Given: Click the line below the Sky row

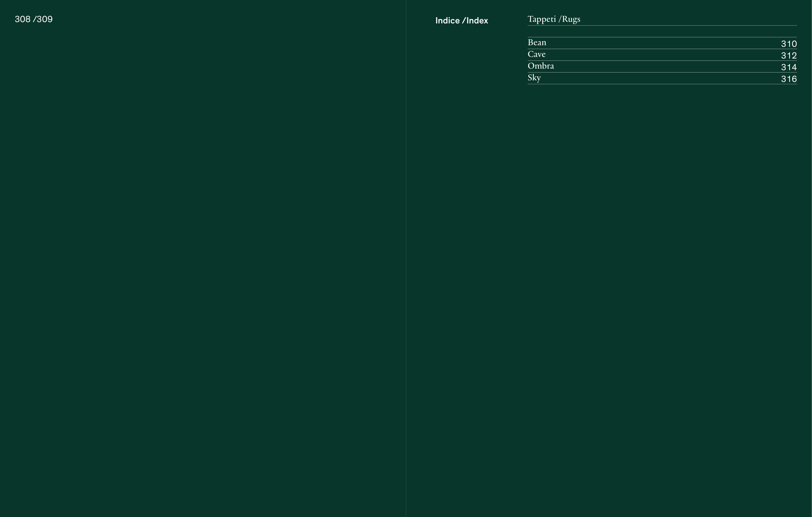Looking at the screenshot, I should [x=662, y=84].
